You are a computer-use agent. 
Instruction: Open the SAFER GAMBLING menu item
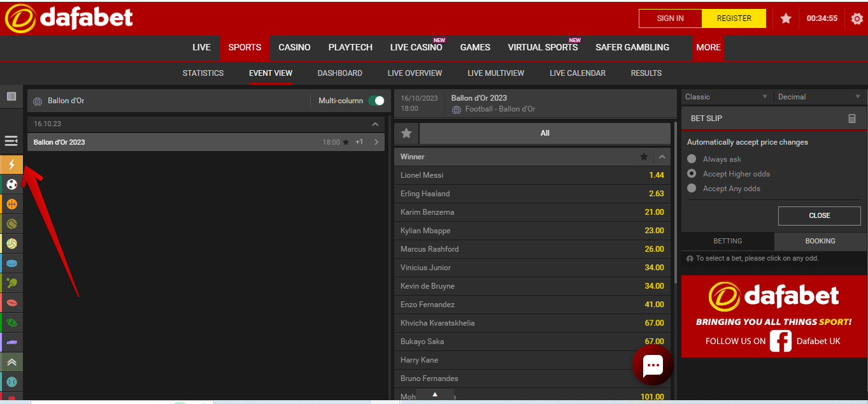click(632, 47)
